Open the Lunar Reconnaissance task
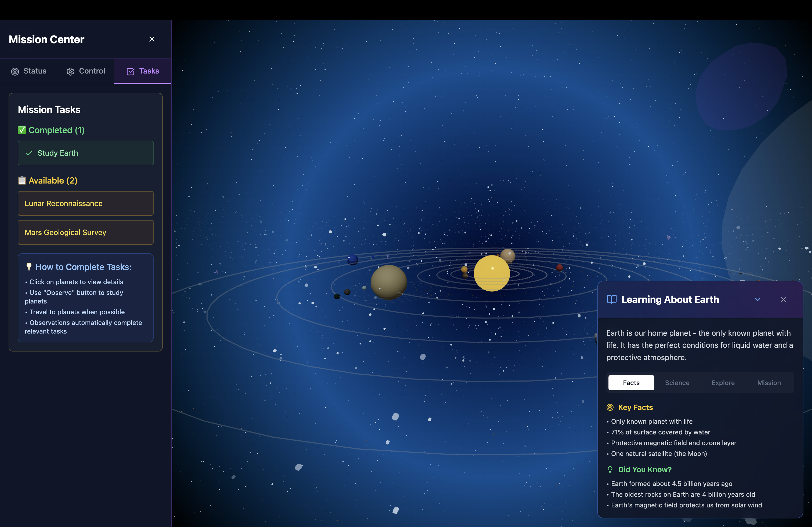Screen dimensions: 812x527 pos(85,203)
